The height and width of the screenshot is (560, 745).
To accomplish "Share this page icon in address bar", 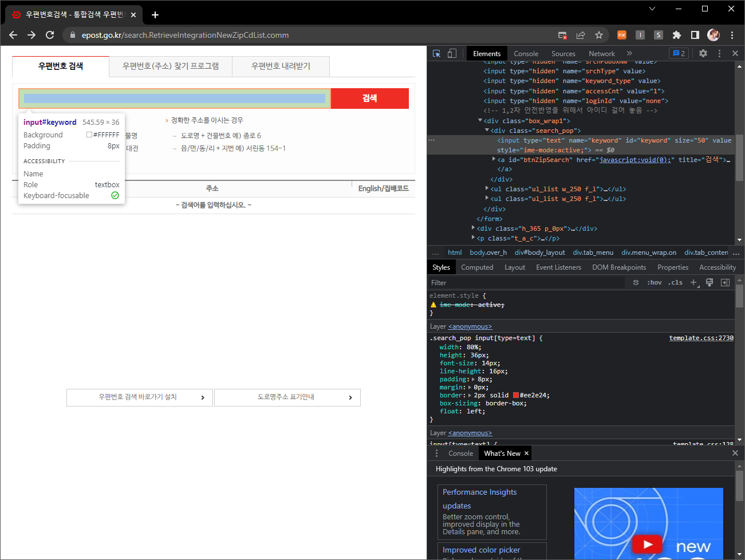I will [x=581, y=35].
